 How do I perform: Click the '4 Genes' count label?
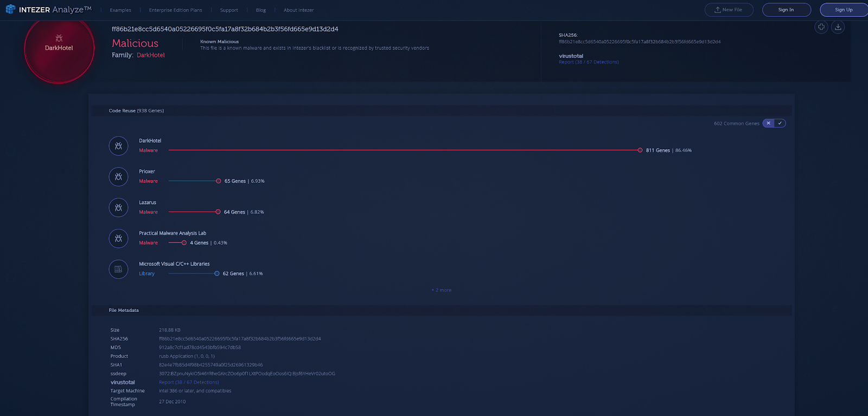(x=199, y=243)
